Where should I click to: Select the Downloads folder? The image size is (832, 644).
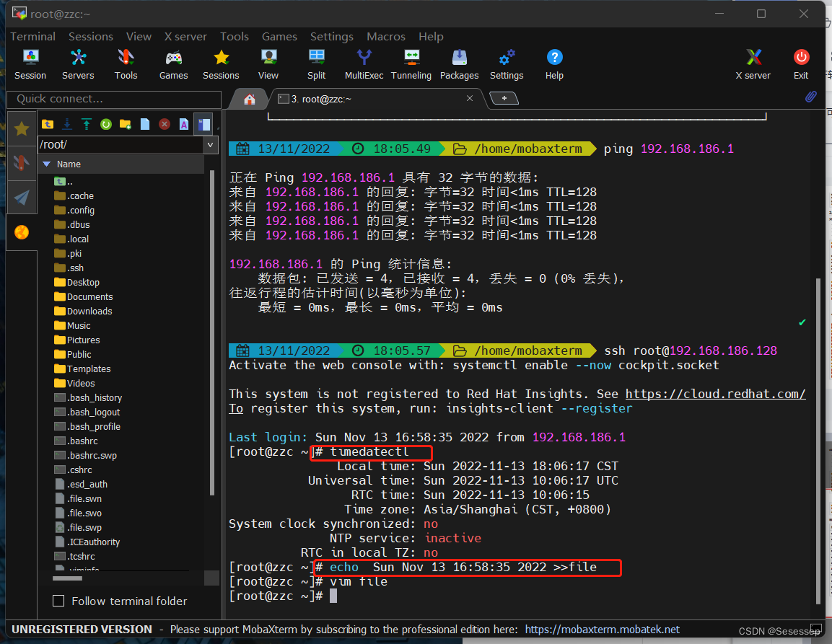[83, 311]
